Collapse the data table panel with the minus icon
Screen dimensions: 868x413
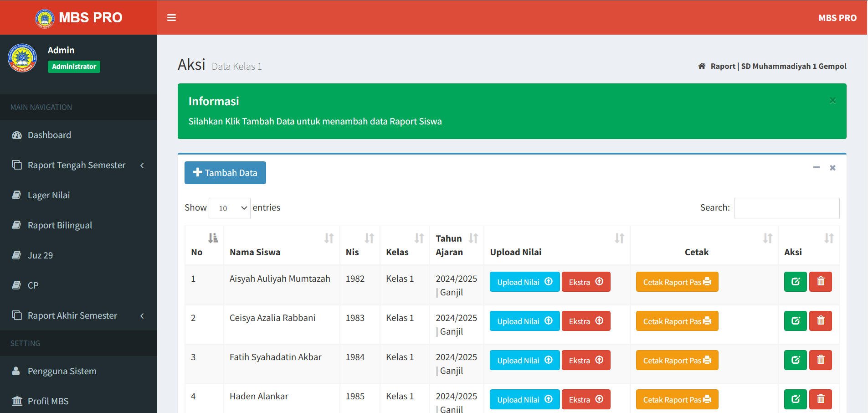pyautogui.click(x=816, y=168)
